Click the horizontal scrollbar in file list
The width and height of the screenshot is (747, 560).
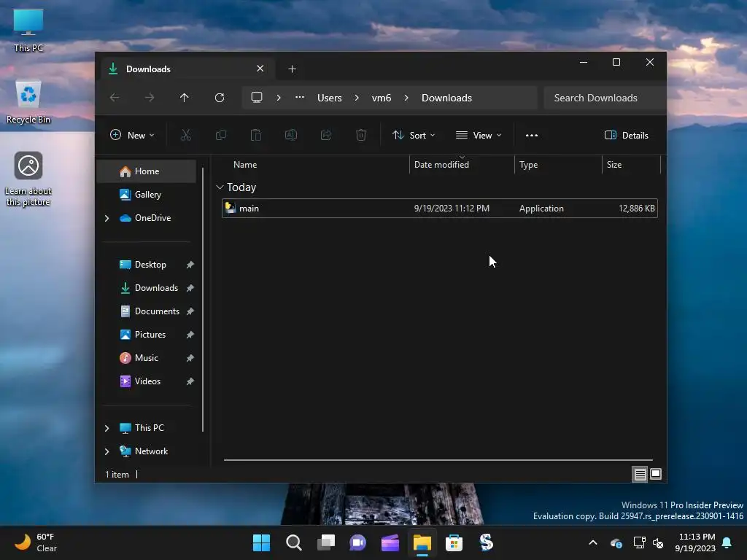(x=438, y=460)
